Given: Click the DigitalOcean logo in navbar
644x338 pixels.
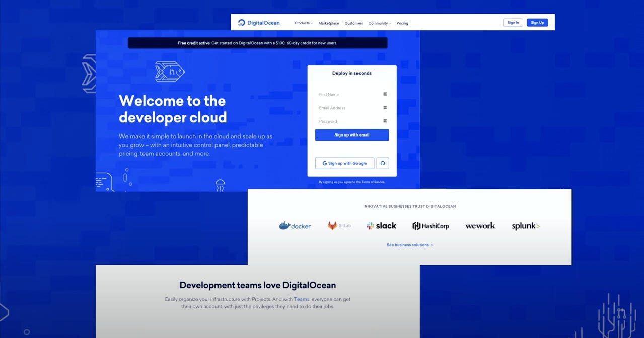Looking at the screenshot, I should tap(259, 23).
